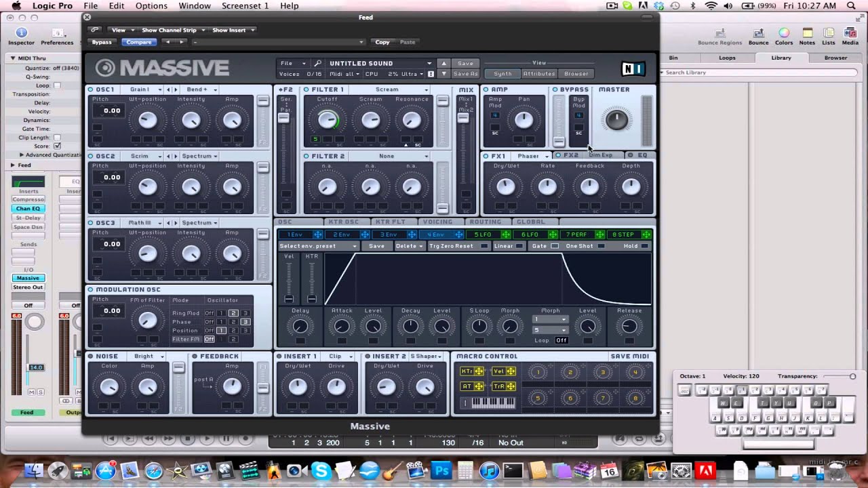This screenshot has width=868, height=488.
Task: Click the exclamation panic icon near CPU
Action: (x=431, y=74)
